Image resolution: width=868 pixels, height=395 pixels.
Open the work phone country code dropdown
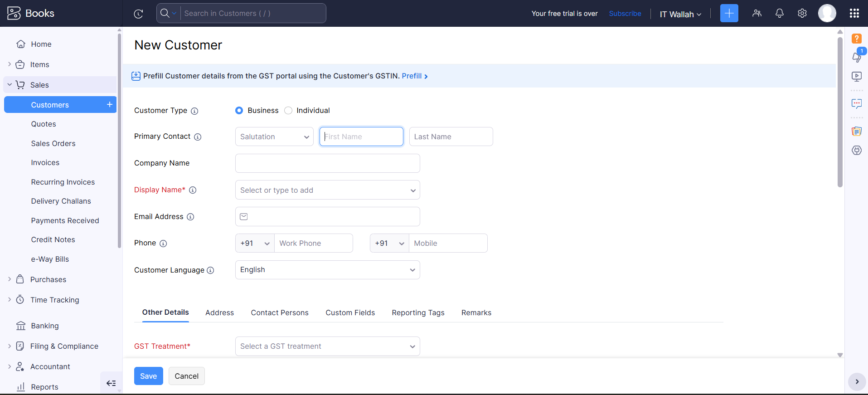point(255,243)
